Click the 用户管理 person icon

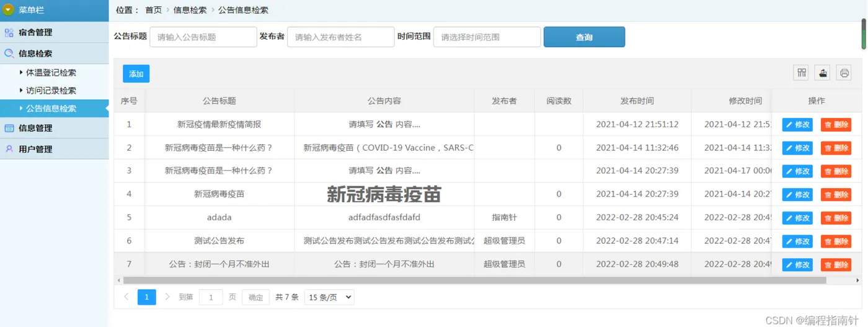point(9,149)
